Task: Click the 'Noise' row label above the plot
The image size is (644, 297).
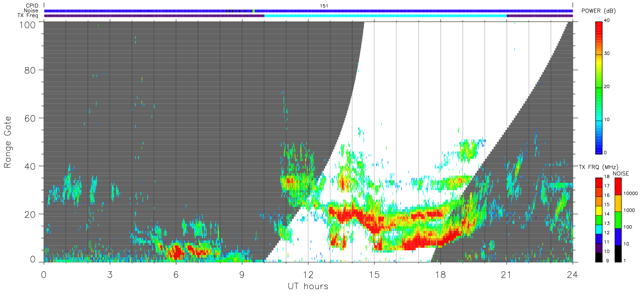Action: pyautogui.click(x=31, y=10)
